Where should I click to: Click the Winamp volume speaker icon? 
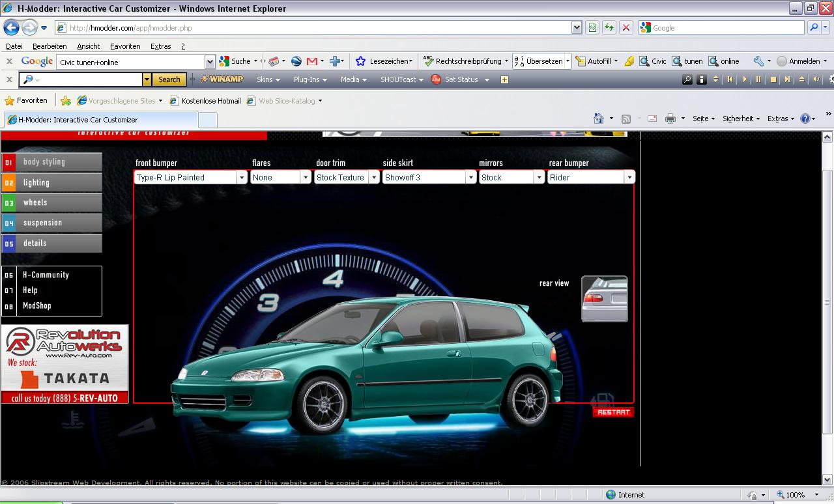click(816, 79)
